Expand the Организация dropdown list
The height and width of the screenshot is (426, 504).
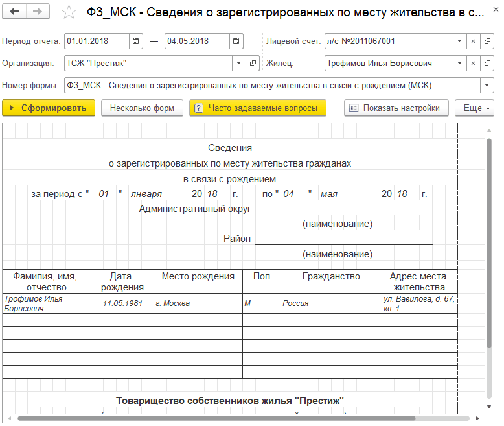tap(238, 63)
